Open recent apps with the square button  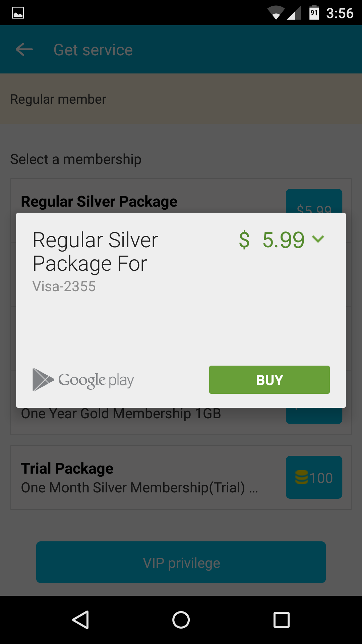[x=282, y=620]
